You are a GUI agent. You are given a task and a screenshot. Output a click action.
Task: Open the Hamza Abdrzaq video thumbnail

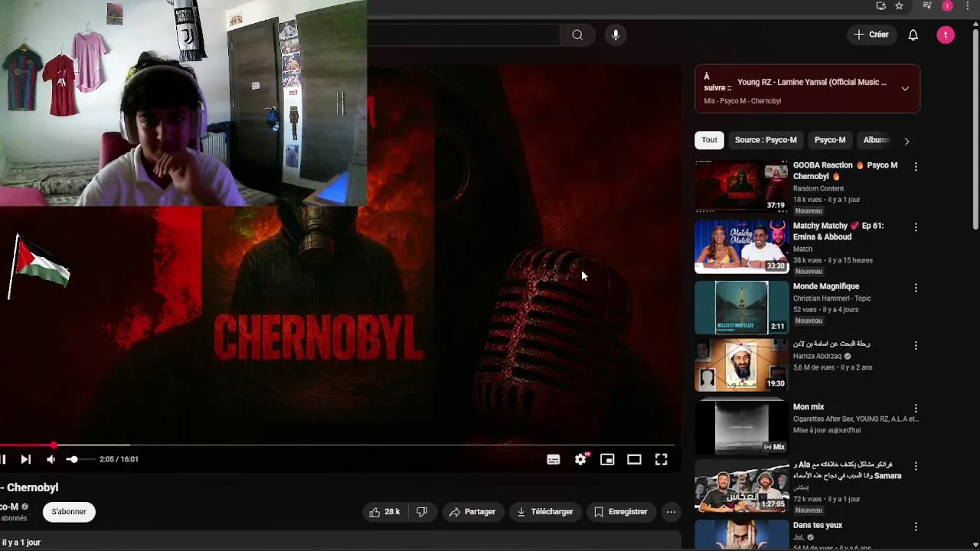pyautogui.click(x=741, y=364)
